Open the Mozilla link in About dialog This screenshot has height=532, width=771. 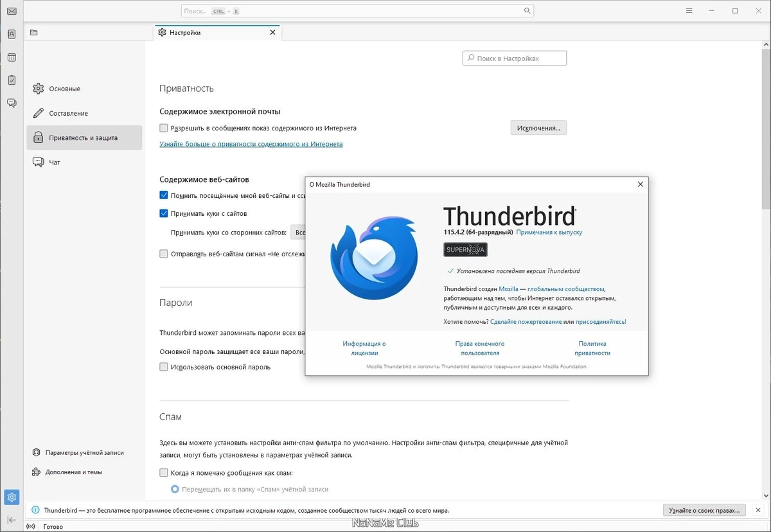508,289
